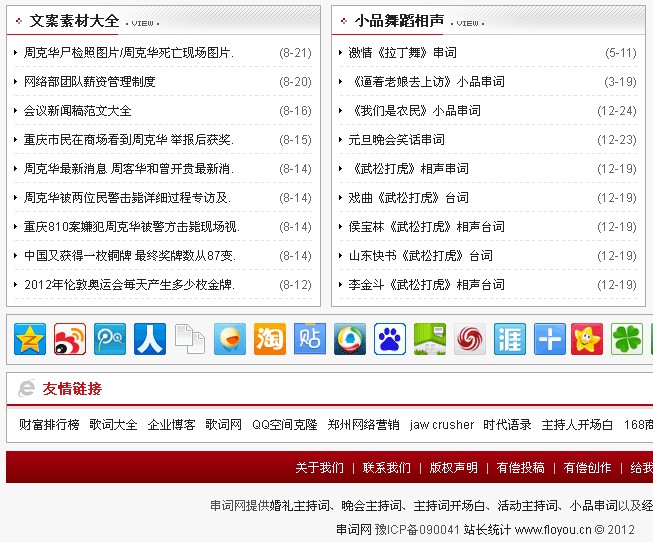Viewport: 653px width, 542px height.
Task: Click 站长统计 link in footer
Action: coord(487,530)
